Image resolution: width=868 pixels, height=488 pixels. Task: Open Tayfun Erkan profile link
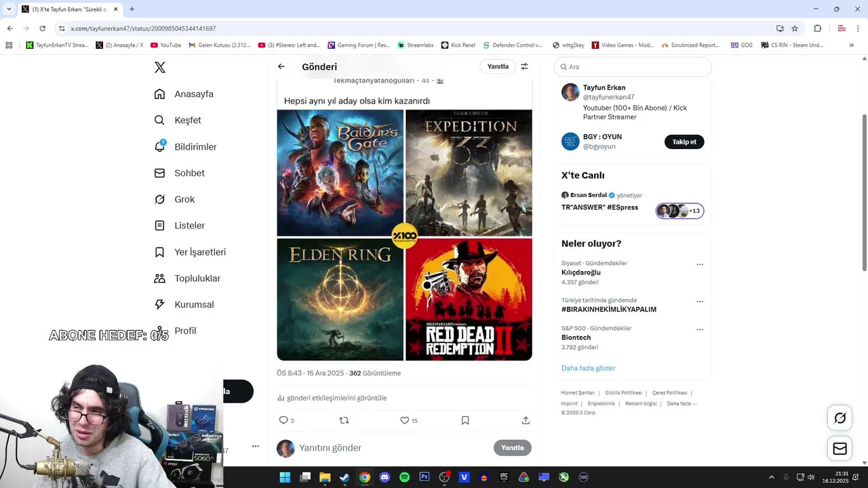[x=604, y=87]
